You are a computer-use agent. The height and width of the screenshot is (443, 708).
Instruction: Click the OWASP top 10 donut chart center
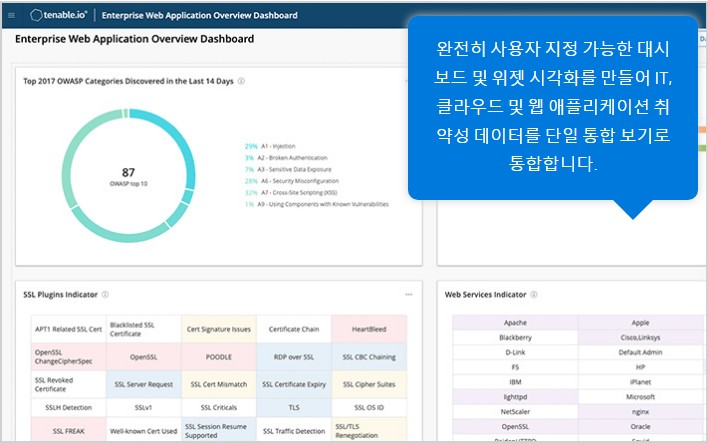click(128, 176)
